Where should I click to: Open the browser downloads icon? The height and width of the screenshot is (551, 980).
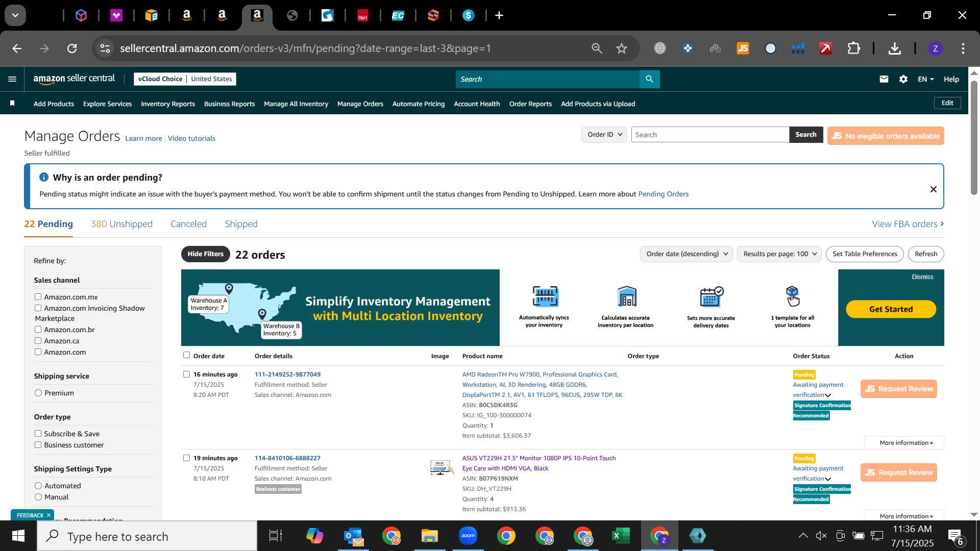(894, 48)
